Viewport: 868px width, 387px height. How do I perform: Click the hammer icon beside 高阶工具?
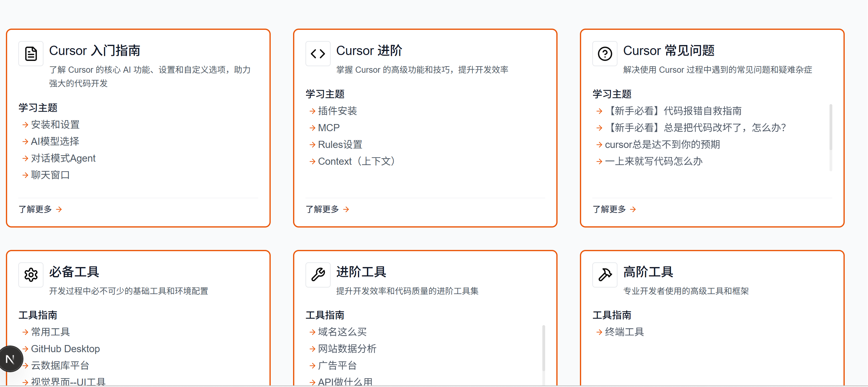coord(605,275)
